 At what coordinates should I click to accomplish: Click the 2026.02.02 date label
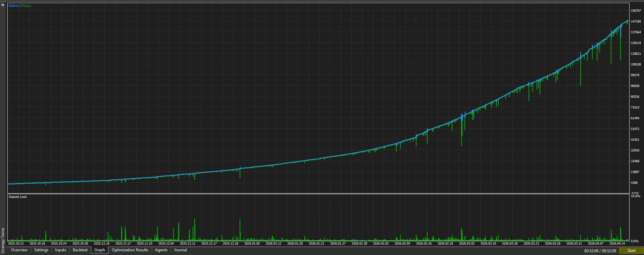tap(381, 244)
